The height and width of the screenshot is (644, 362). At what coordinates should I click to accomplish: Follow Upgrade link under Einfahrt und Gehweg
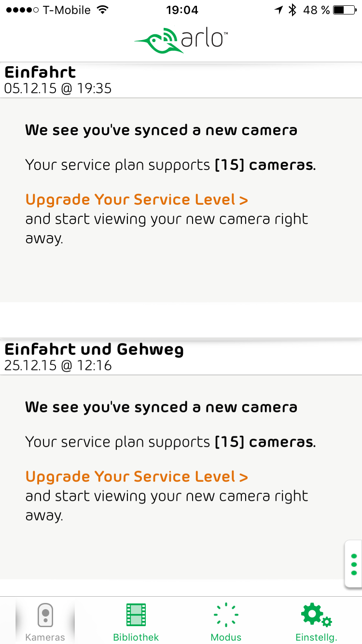pos(137,476)
